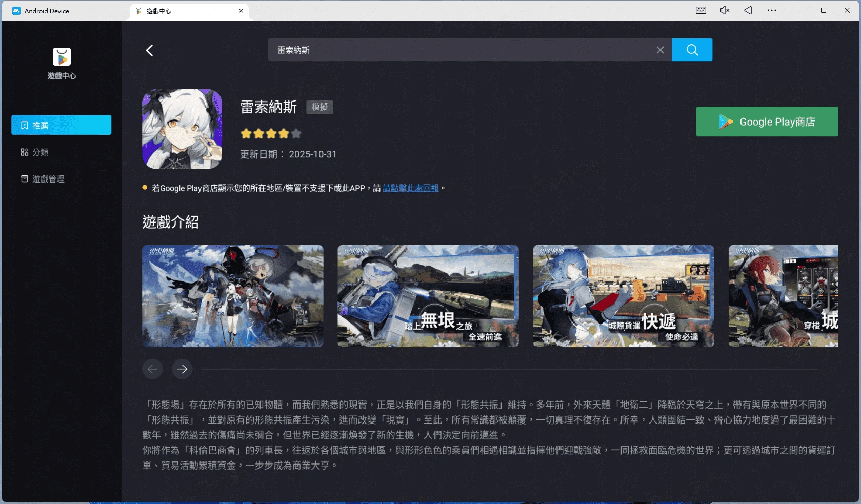
Task: Mute audio with the speaker toggle
Action: [x=724, y=10]
